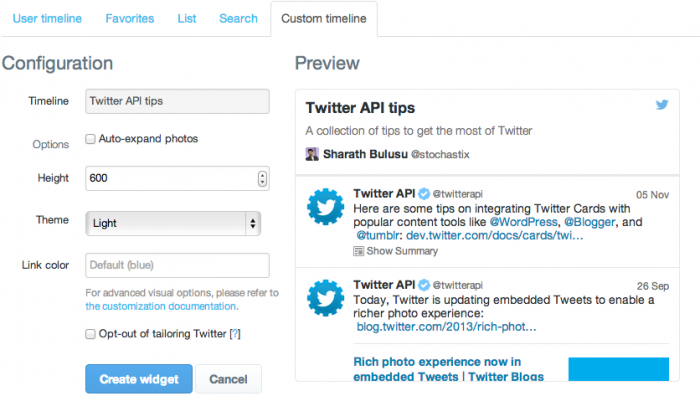The height and width of the screenshot is (396, 700).
Task: Open the Search tab
Action: pos(238,18)
